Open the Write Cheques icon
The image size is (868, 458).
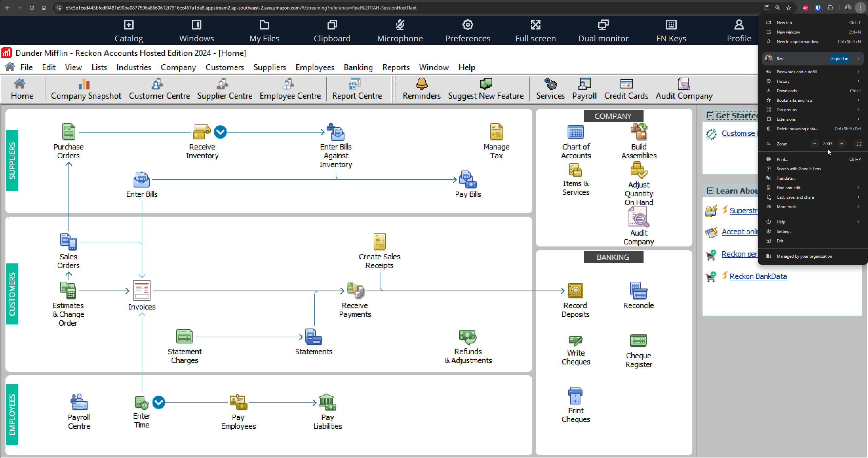coord(575,340)
